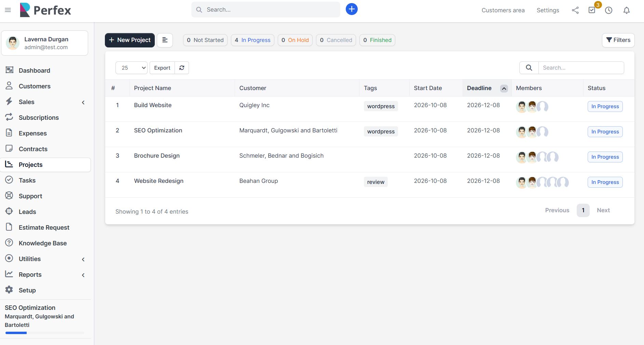Focus the projects table search box
This screenshot has height=345, width=644.
[x=581, y=68]
